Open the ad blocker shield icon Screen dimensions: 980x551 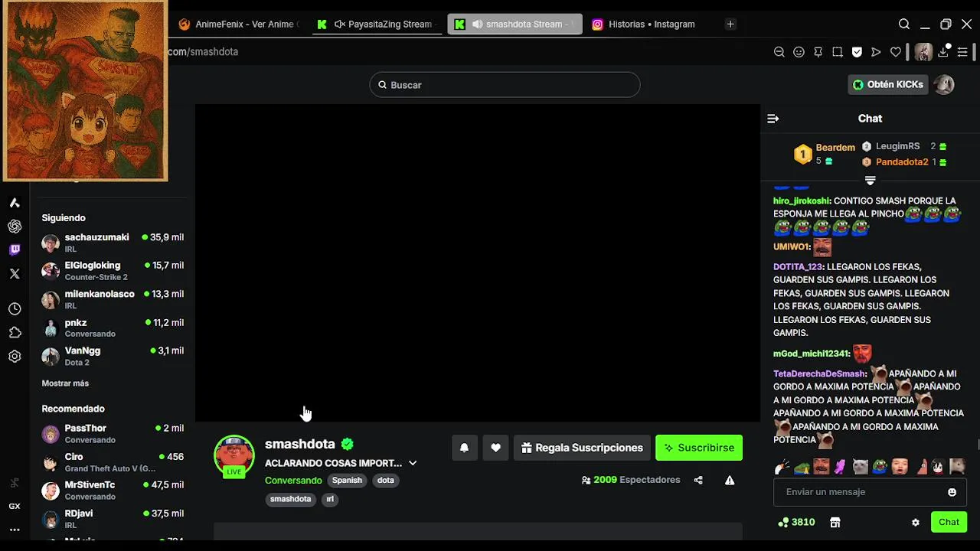tap(857, 52)
